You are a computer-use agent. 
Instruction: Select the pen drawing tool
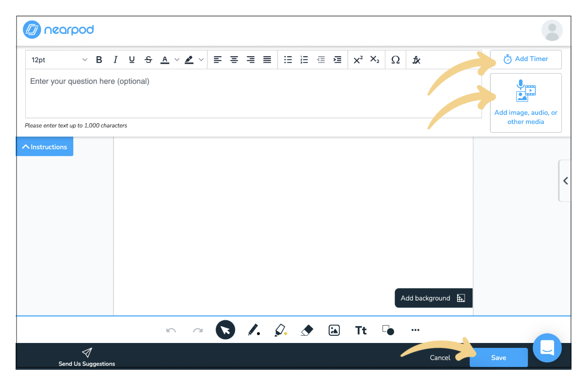tap(253, 330)
